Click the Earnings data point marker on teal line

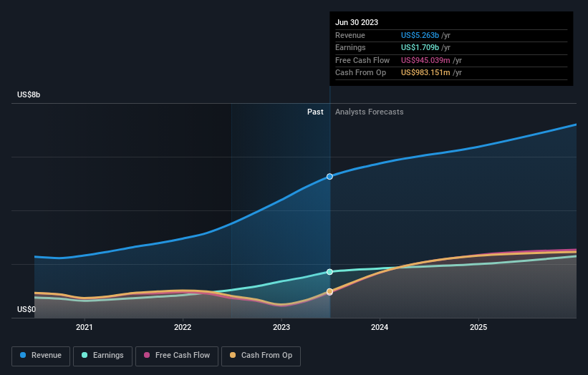pyautogui.click(x=329, y=272)
